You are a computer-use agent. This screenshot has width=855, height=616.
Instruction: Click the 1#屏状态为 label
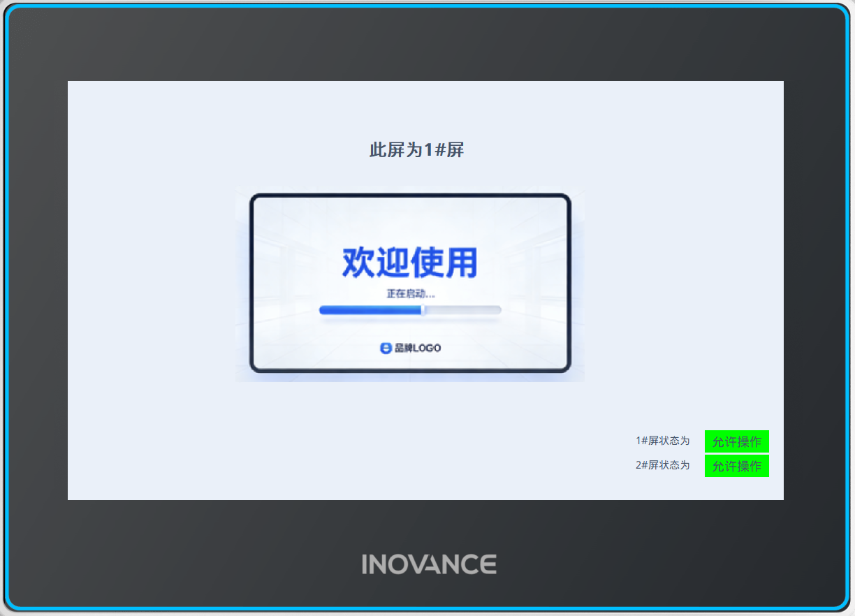coord(662,441)
